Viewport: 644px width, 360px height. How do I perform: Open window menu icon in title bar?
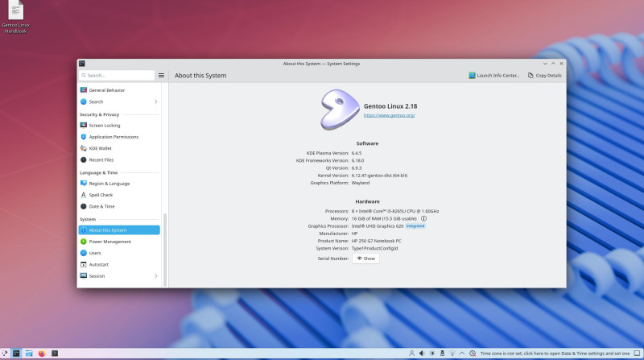click(82, 64)
